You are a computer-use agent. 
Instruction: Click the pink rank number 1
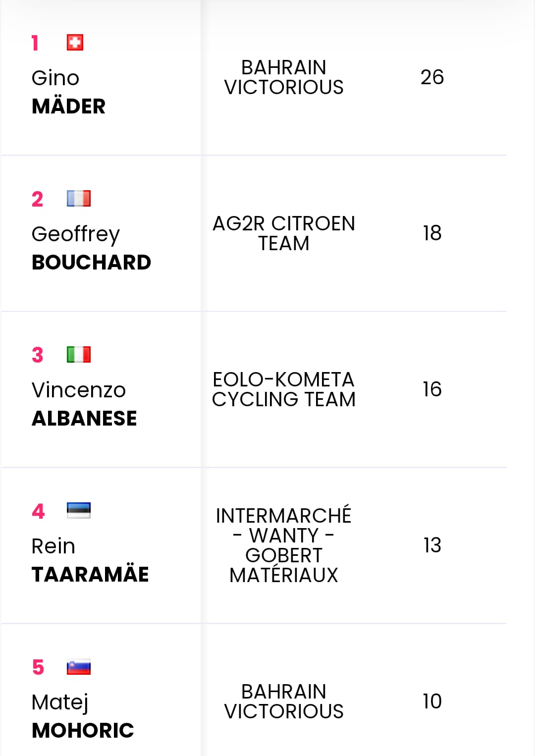click(35, 43)
